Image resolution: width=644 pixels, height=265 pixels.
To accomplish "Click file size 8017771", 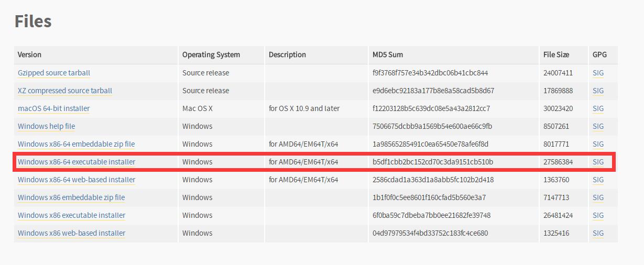I will click(556, 144).
